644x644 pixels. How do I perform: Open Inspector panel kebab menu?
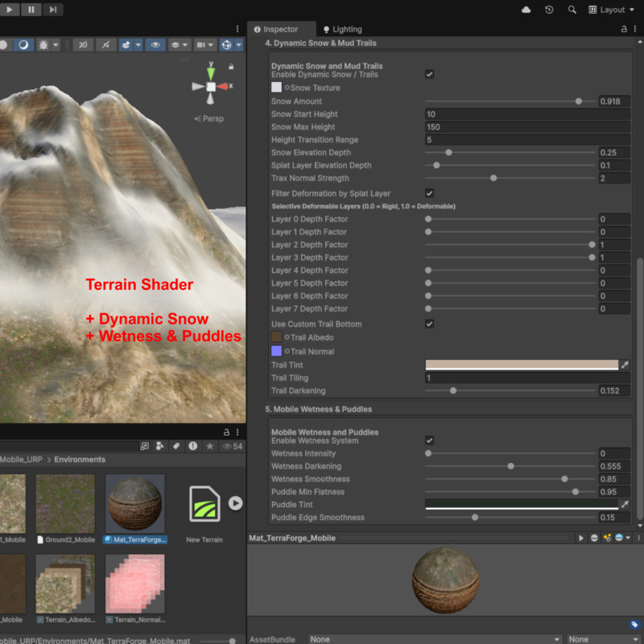pos(635,29)
